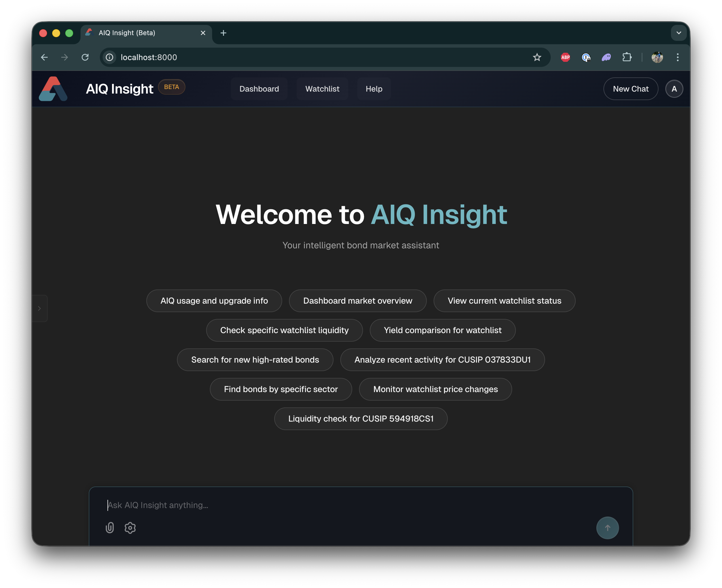Send a message with the arrow icon
The width and height of the screenshot is (722, 588).
click(607, 528)
